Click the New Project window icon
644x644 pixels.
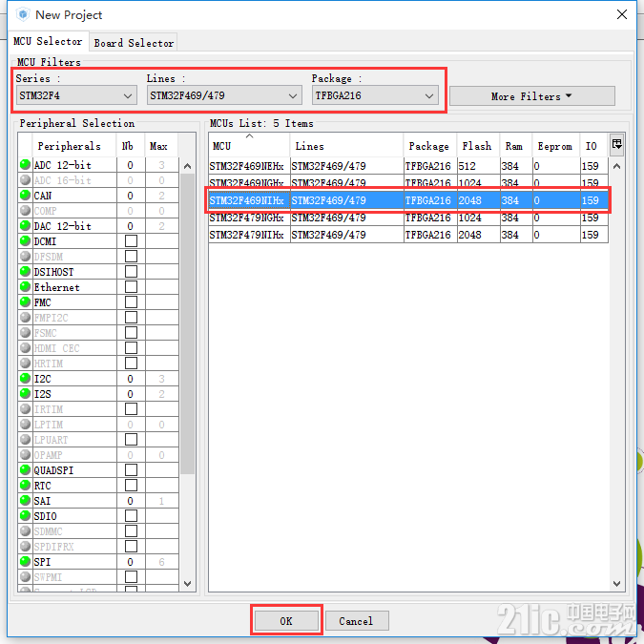(x=23, y=14)
